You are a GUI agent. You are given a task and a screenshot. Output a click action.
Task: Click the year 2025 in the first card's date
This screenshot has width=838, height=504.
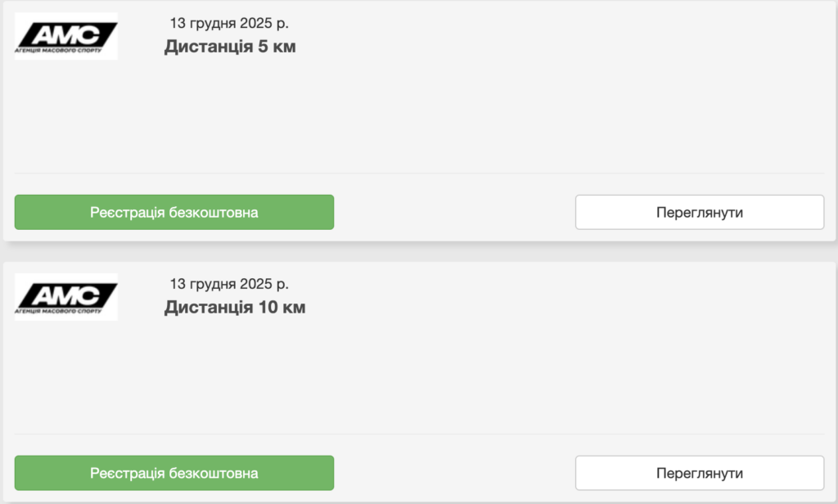coord(256,23)
